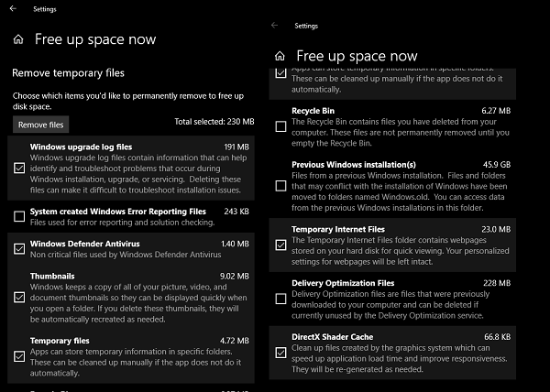Image resolution: width=550 pixels, height=392 pixels.
Task: Uncheck the Temporary Internet Files checkbox
Action: tap(280, 245)
